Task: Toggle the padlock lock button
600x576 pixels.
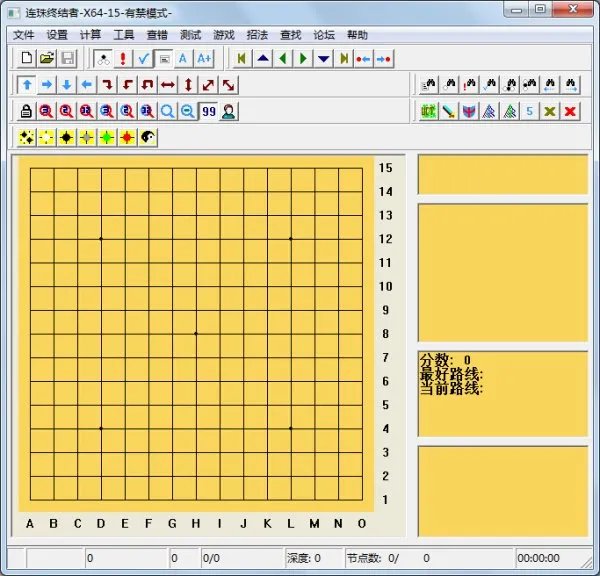Action: (x=26, y=111)
